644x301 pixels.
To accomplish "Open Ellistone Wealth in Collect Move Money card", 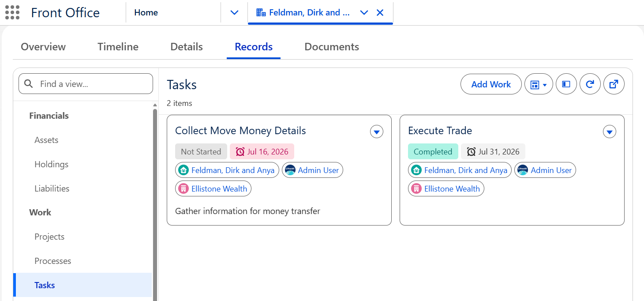I will (x=219, y=189).
